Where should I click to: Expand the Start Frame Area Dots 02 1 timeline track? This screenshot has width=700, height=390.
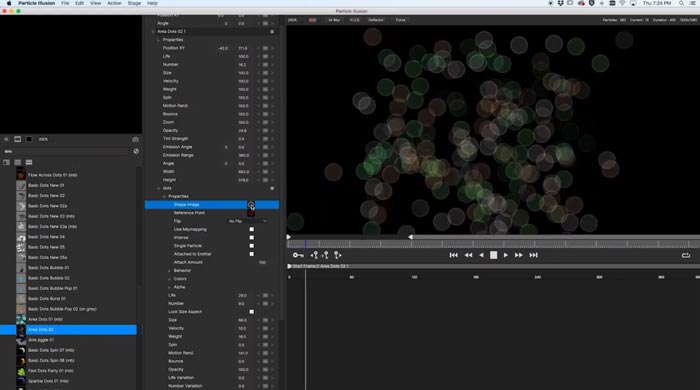[x=289, y=266]
